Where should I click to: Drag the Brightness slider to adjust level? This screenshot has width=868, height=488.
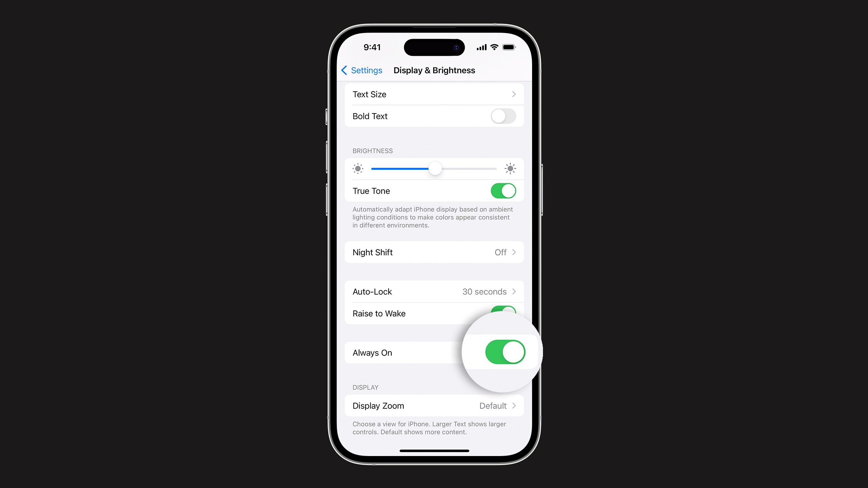click(x=434, y=169)
